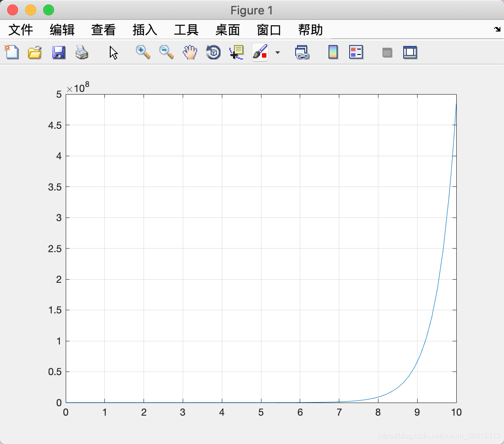Screen dimensions: 504x444
Task: Activate the Zoom Out magnifier tool
Action: [166, 52]
